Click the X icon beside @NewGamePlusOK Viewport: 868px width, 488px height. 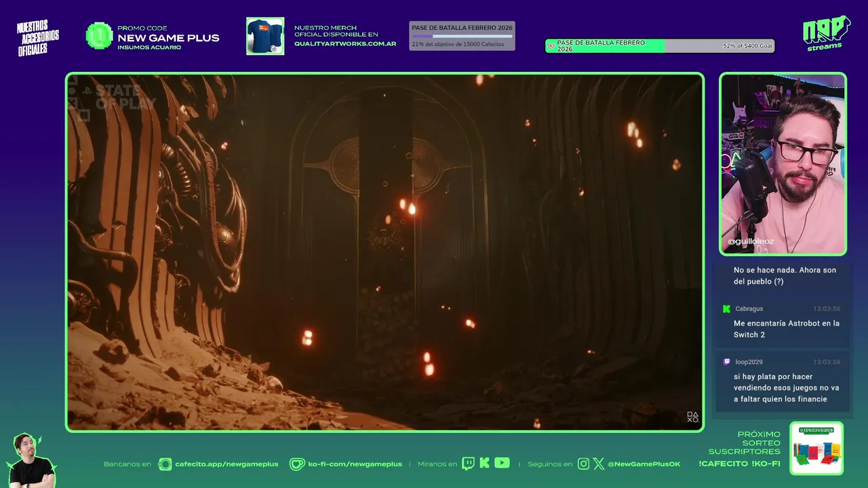pyautogui.click(x=599, y=464)
